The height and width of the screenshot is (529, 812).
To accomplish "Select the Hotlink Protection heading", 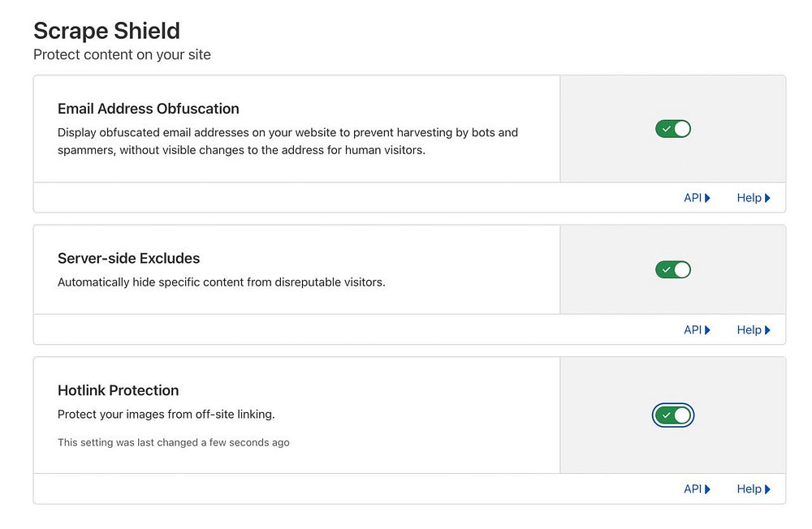I will [x=119, y=390].
